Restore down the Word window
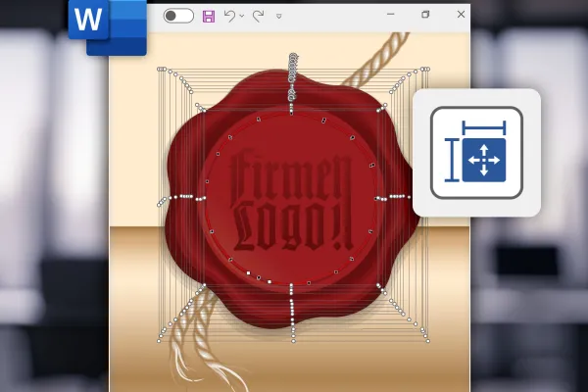This screenshot has height=392, width=588. (x=425, y=15)
